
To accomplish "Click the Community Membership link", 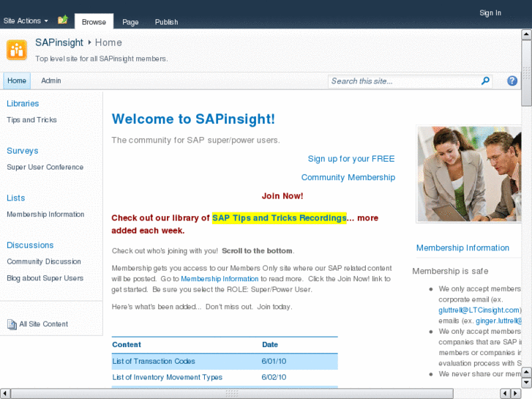I will point(348,178).
